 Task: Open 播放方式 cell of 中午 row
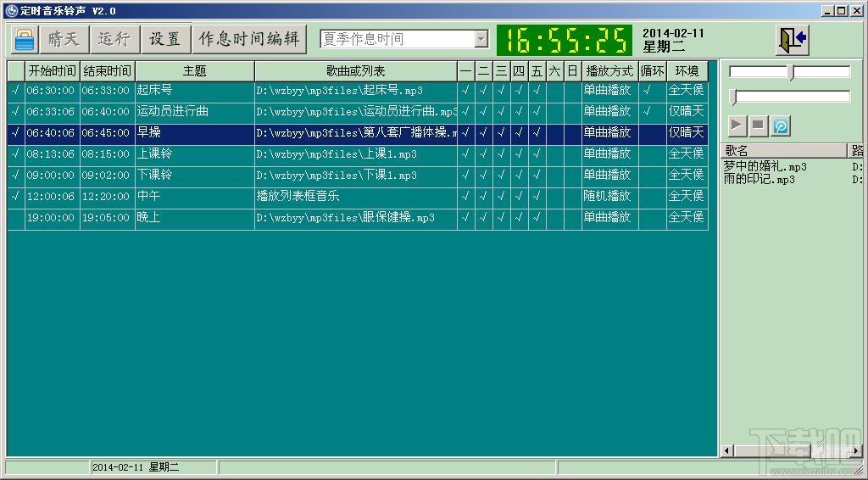[609, 196]
